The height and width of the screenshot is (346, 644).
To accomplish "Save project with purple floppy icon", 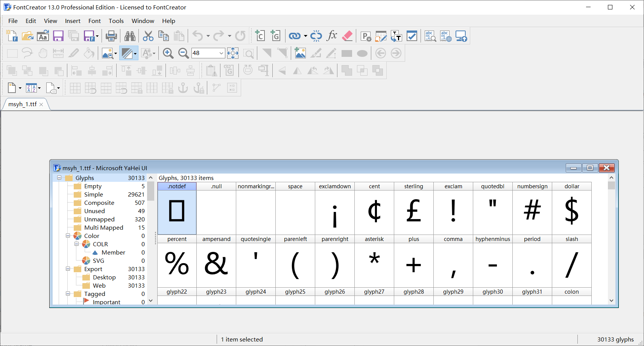I will click(x=58, y=36).
